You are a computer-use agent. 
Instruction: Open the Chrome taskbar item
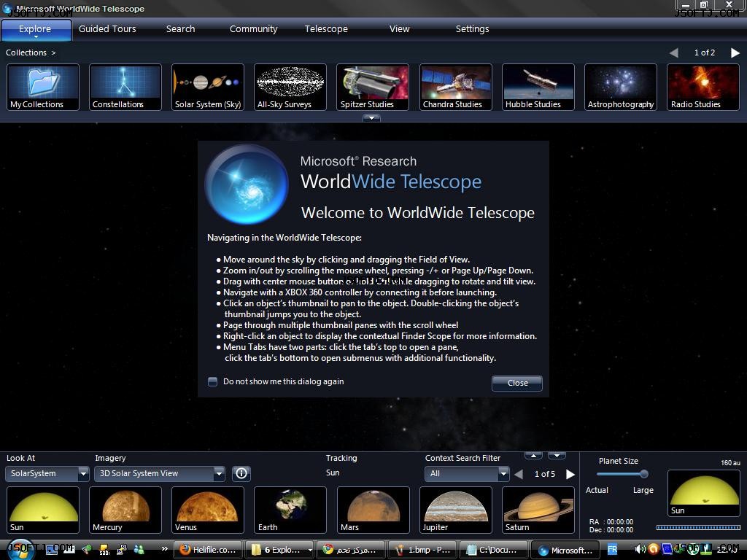[350, 550]
